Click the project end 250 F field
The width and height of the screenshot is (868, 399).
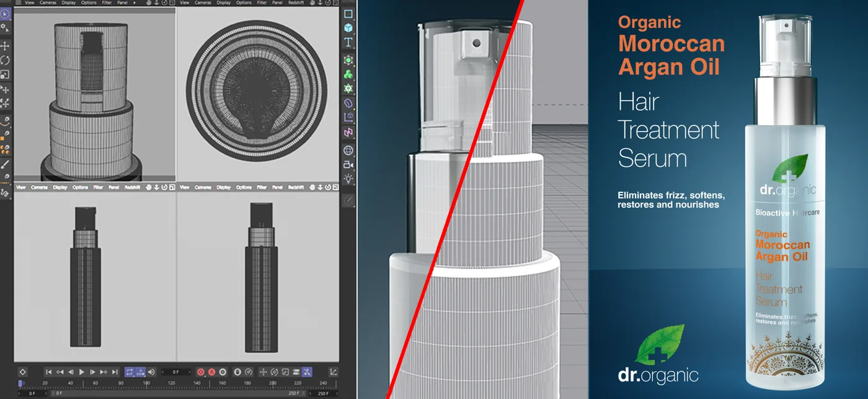click(324, 393)
